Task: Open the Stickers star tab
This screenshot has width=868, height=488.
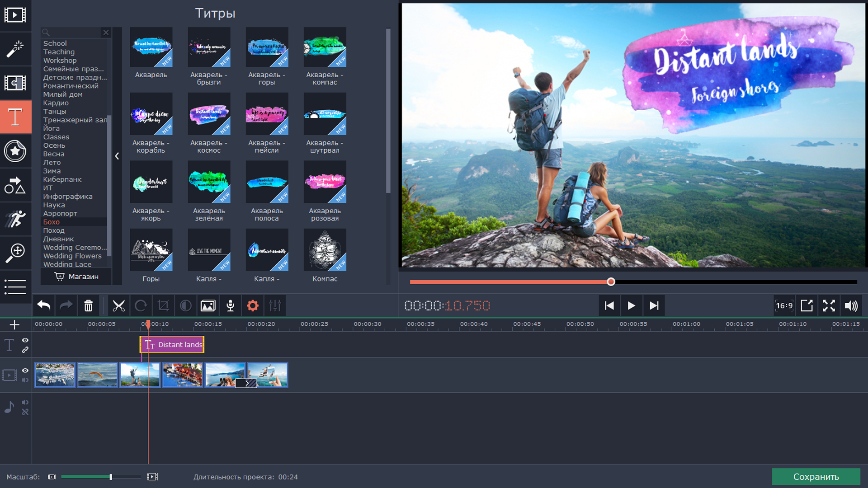Action: 15,151
